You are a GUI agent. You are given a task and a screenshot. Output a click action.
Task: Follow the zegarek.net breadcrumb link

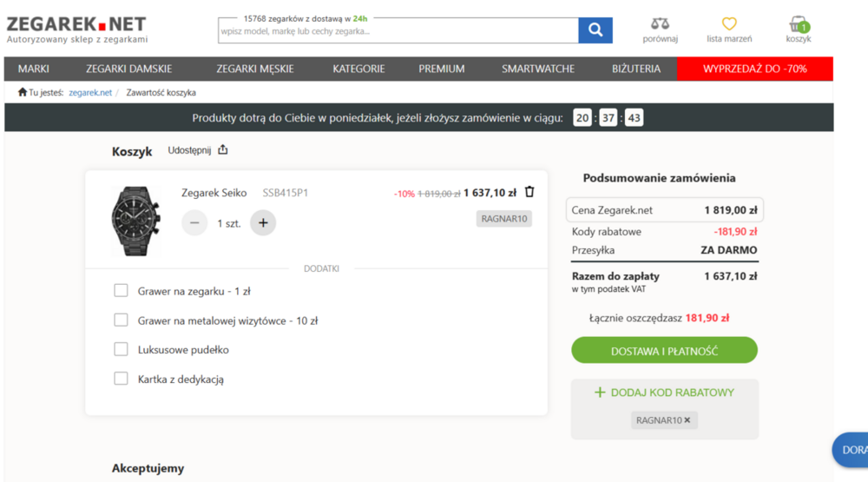pyautogui.click(x=90, y=92)
